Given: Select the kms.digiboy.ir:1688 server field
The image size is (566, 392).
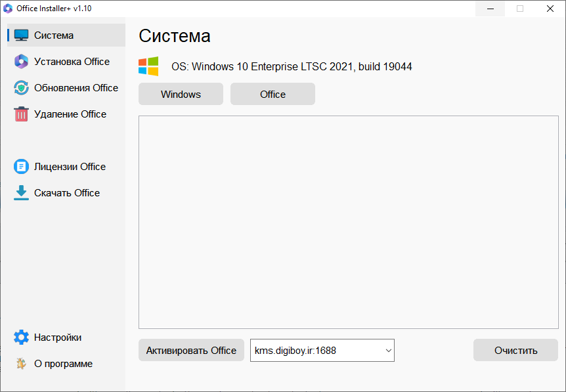Looking at the screenshot, I should point(315,351).
